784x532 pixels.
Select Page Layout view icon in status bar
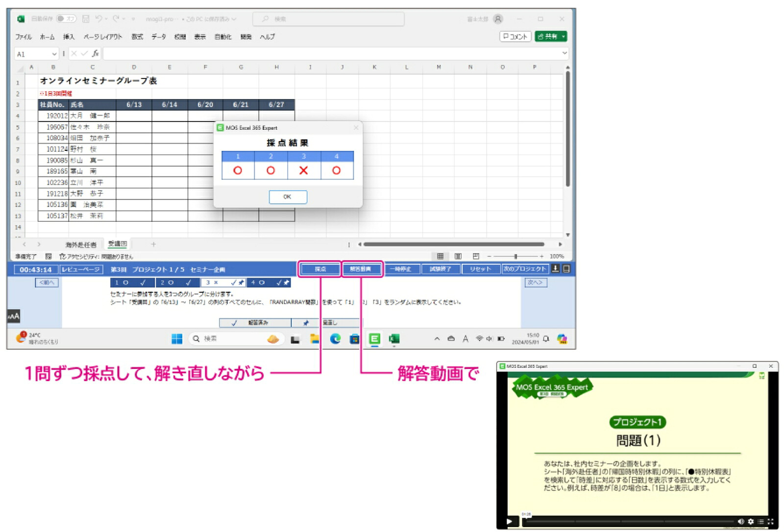tap(458, 256)
